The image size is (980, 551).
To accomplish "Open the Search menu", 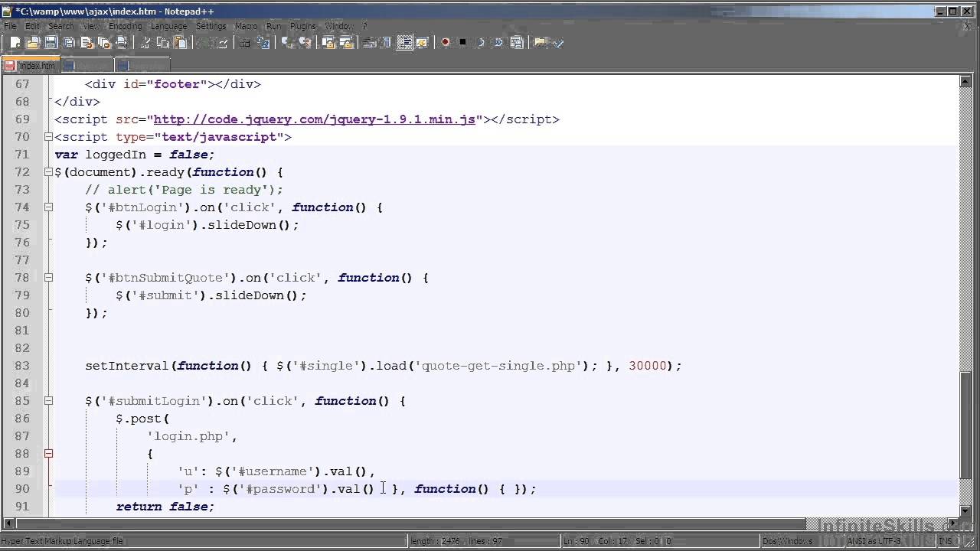I will tap(60, 26).
